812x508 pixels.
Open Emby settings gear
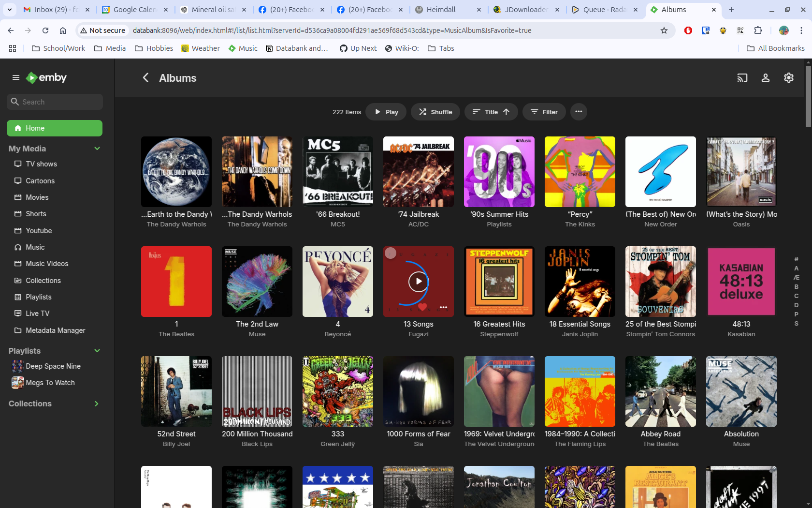coord(789,78)
